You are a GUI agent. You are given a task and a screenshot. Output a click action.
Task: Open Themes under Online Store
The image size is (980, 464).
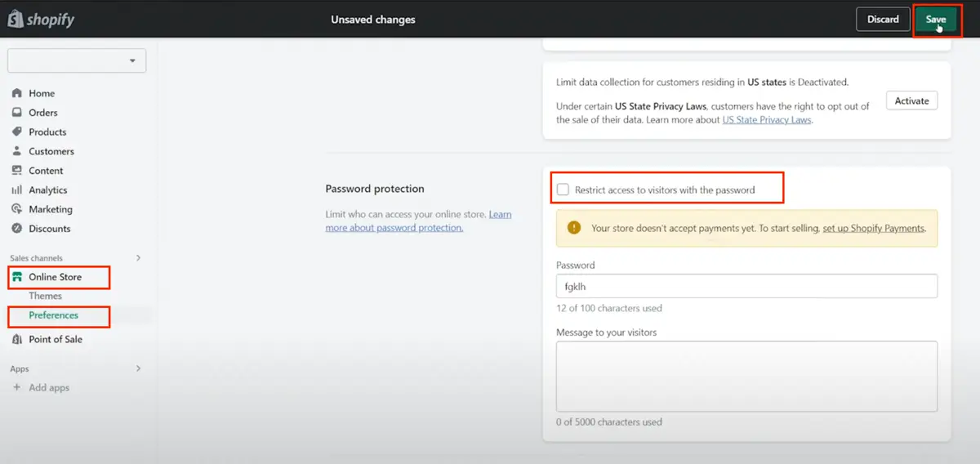click(46, 296)
